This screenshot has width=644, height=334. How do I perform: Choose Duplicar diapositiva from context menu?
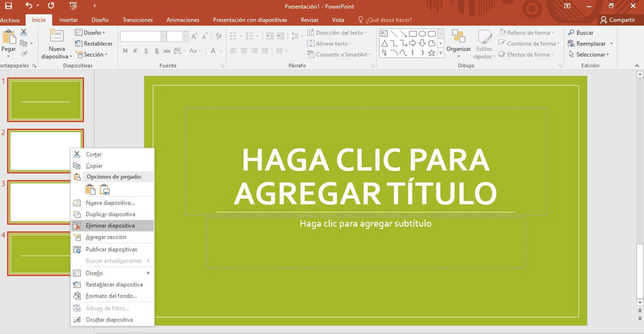pyautogui.click(x=112, y=214)
